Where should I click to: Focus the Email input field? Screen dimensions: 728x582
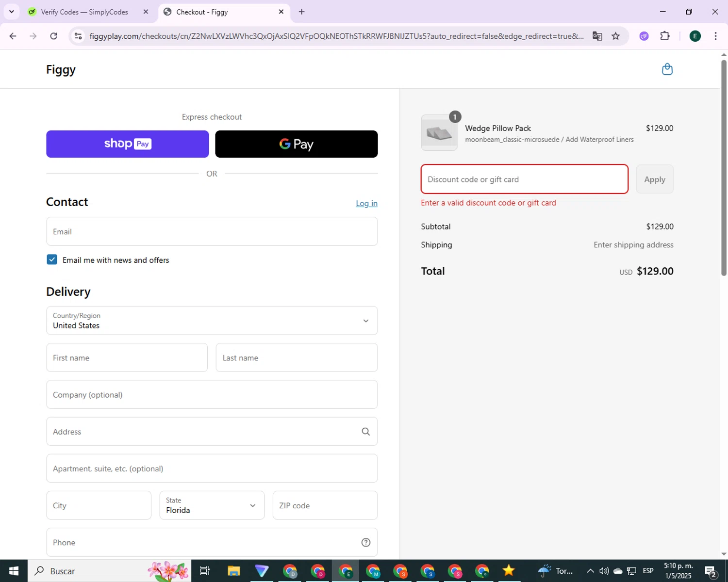(x=212, y=231)
